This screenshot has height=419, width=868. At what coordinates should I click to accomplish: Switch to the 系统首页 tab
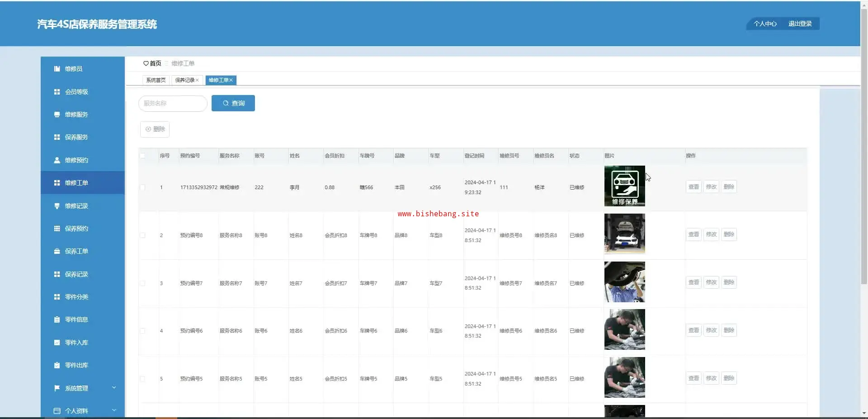click(x=156, y=80)
